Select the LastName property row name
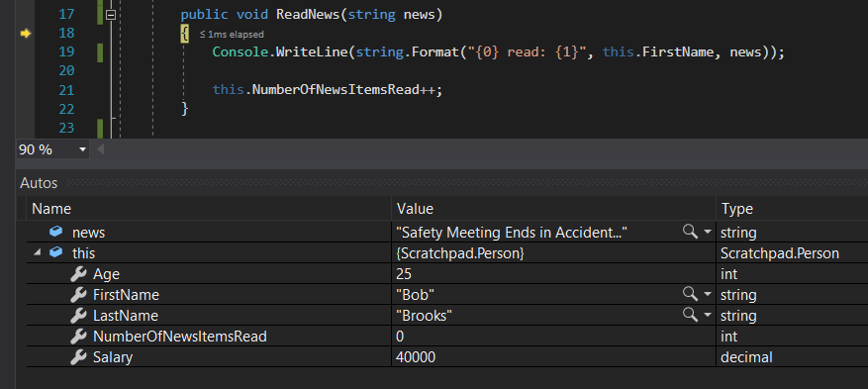Viewport: 868px width, 389px height. [x=125, y=316]
